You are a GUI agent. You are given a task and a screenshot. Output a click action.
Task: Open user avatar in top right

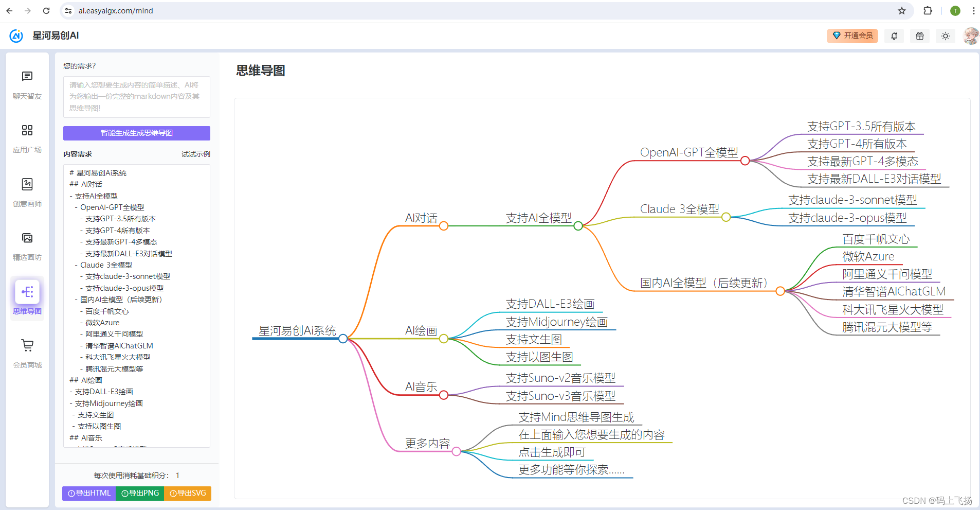[x=970, y=36]
